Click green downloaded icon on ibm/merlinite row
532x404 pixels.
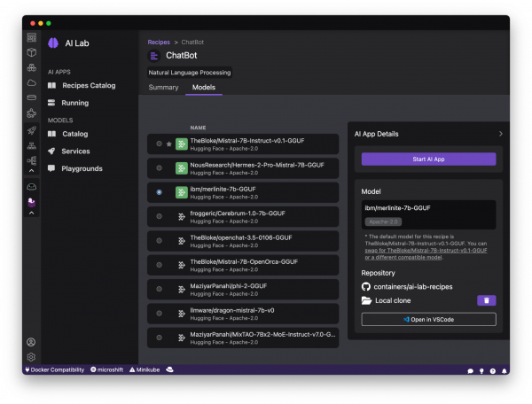tap(182, 192)
